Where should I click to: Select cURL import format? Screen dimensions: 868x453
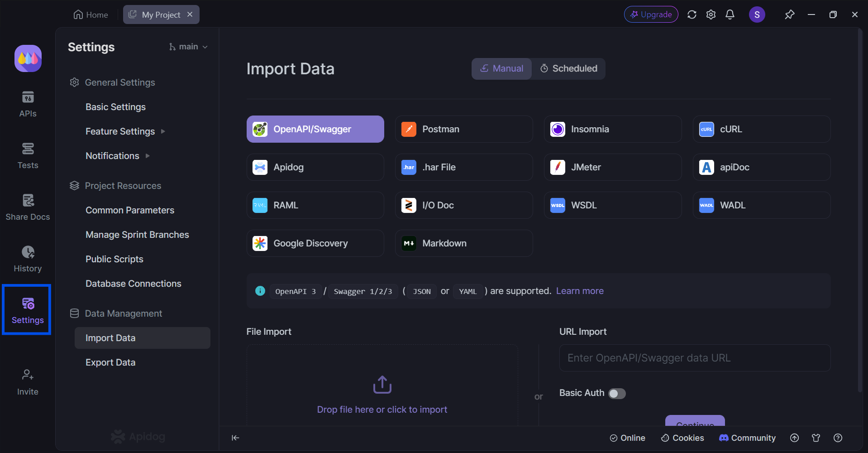click(x=762, y=129)
